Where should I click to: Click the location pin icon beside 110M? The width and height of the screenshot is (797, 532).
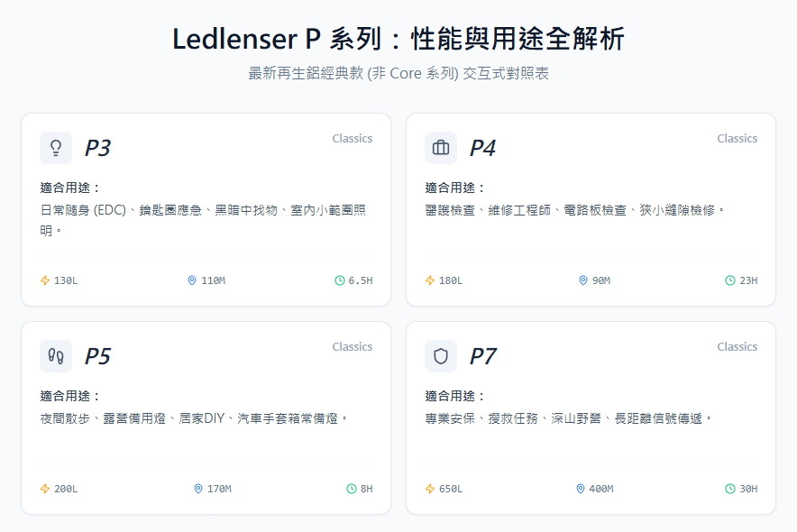(x=192, y=280)
